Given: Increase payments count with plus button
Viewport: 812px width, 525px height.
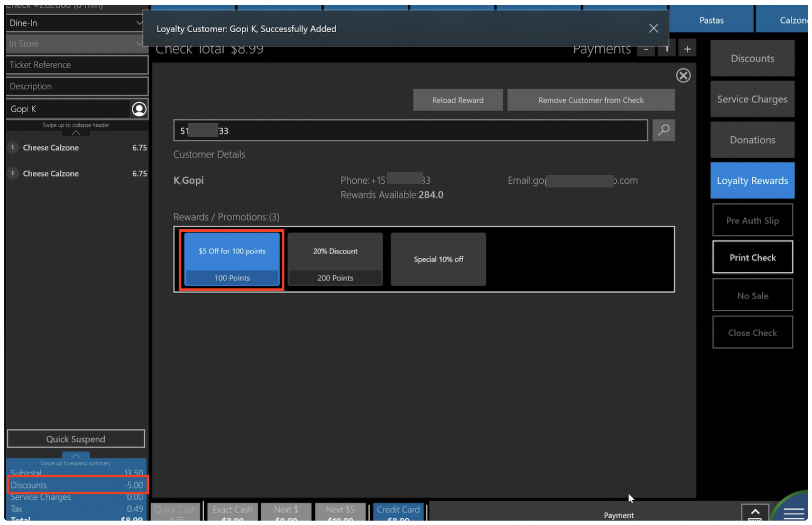Looking at the screenshot, I should click(x=687, y=49).
